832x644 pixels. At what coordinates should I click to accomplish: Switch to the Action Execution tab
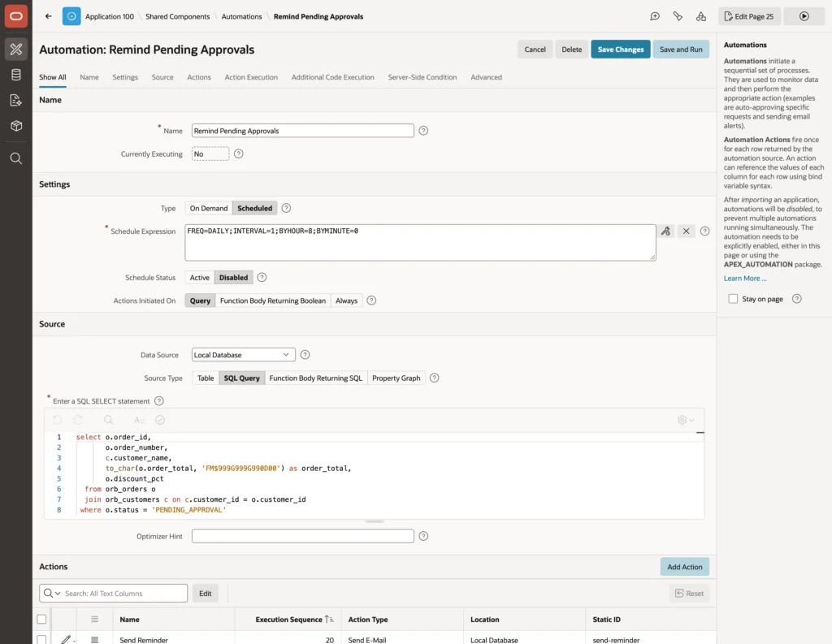click(x=251, y=77)
